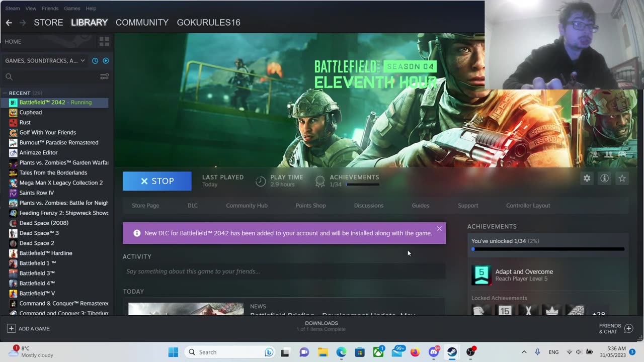Select Mega Man X Legacy Collection 2

(x=60, y=183)
